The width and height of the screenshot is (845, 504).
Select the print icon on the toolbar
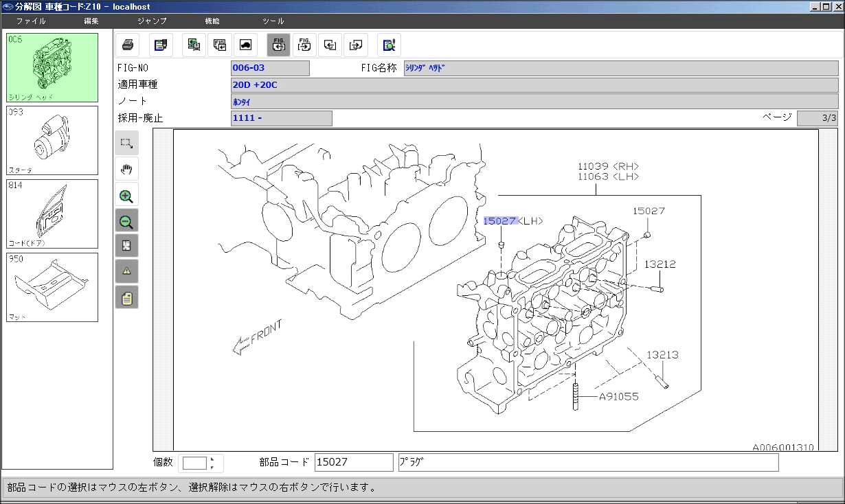[128, 45]
